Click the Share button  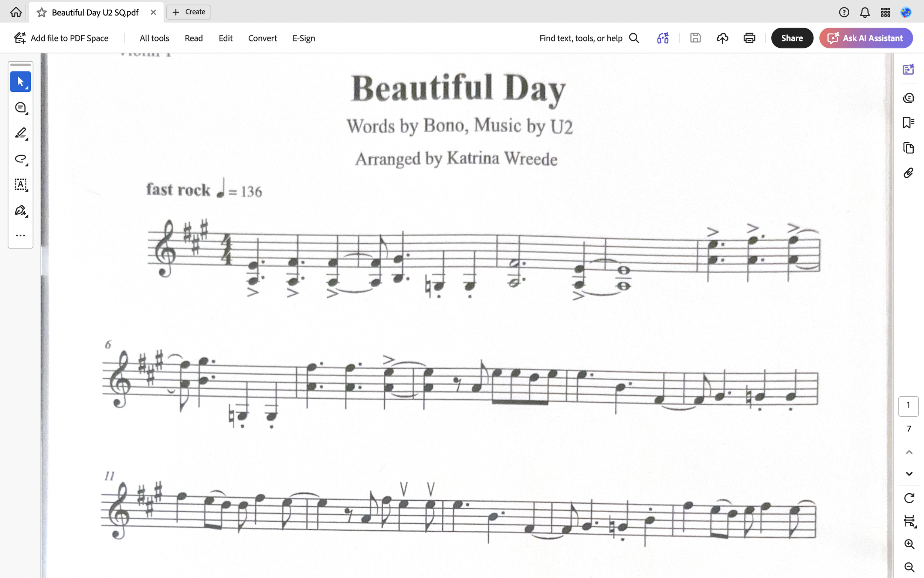pyautogui.click(x=792, y=38)
